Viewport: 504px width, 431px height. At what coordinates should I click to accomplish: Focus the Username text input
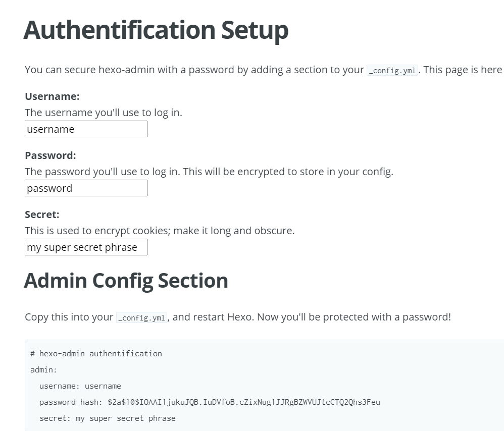pos(86,129)
